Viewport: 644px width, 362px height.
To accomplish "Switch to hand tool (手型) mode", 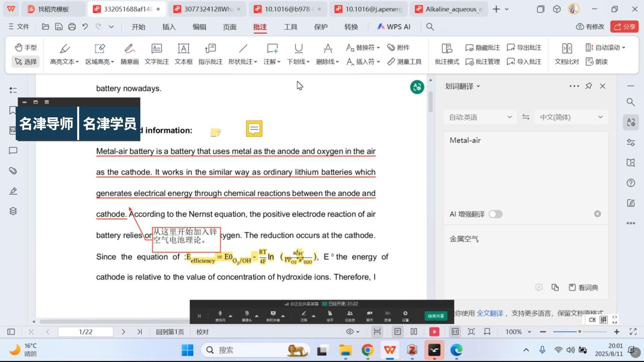I will (26, 48).
